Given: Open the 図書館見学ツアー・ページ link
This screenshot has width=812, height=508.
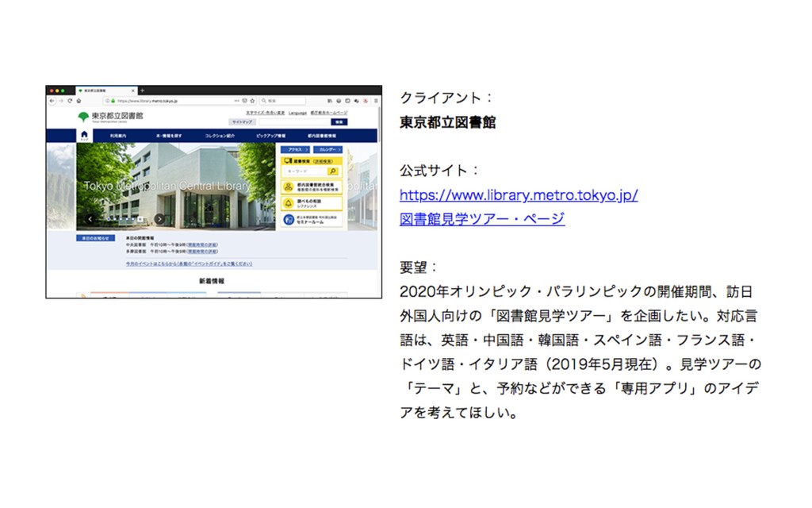Looking at the screenshot, I should (482, 219).
